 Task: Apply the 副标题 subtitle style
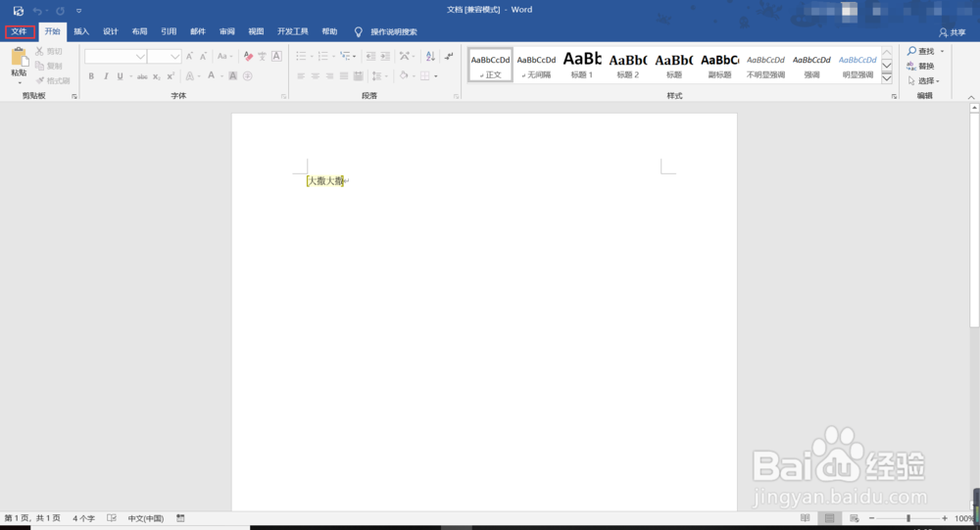pos(720,65)
